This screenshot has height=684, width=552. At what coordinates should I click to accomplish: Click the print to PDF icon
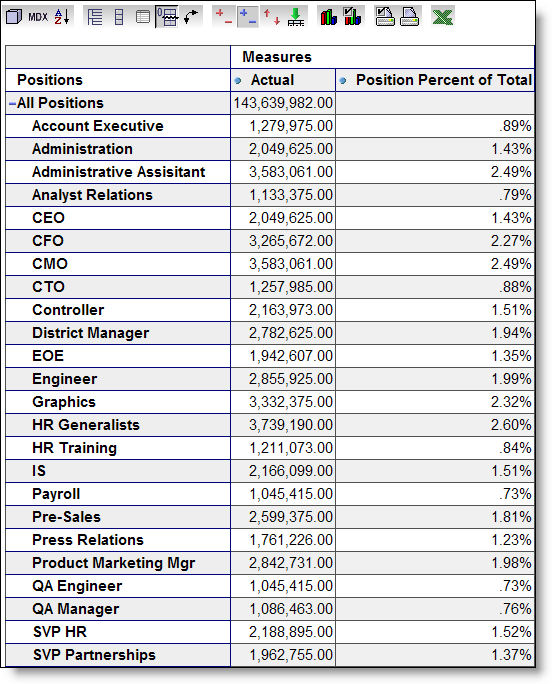409,17
